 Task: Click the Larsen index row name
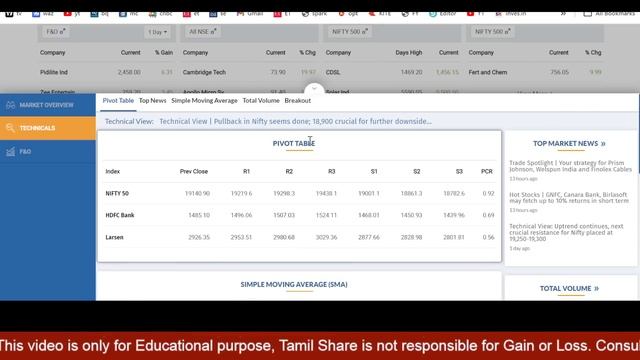click(114, 237)
